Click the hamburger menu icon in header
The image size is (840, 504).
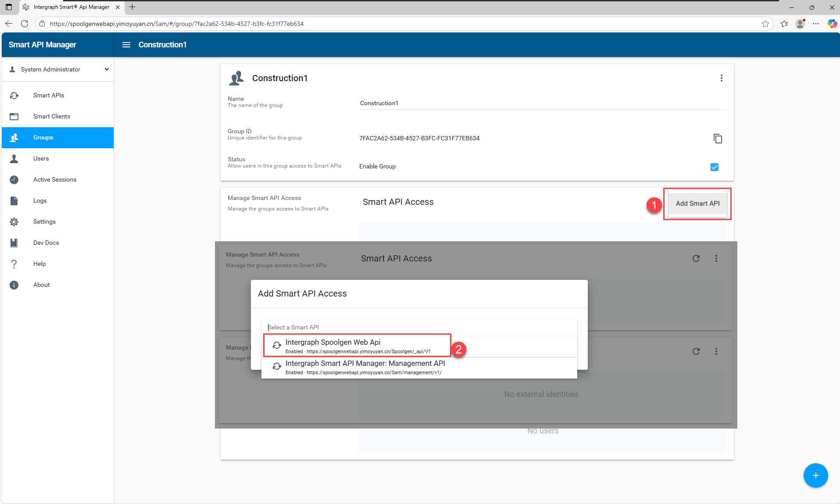point(126,45)
